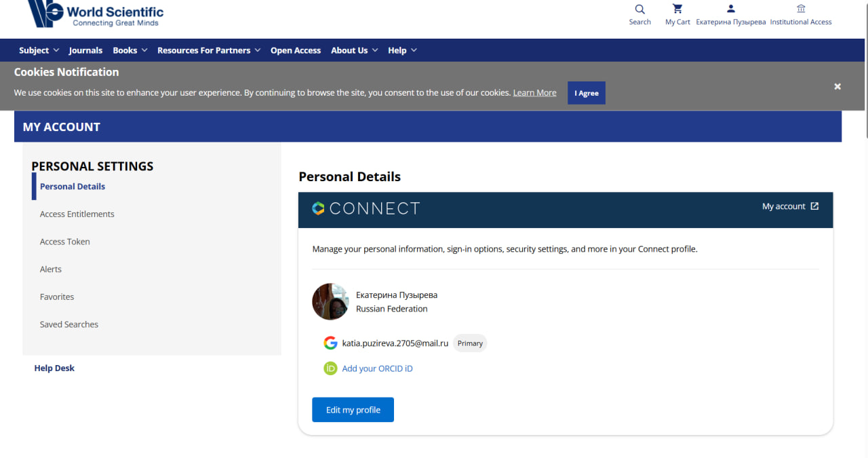This screenshot has height=458, width=868.
Task: Select Access Entitlements in the sidebar
Action: [x=77, y=214]
